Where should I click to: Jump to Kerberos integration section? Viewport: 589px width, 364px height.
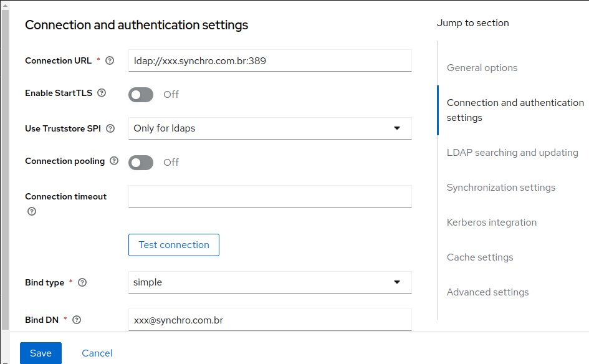492,222
